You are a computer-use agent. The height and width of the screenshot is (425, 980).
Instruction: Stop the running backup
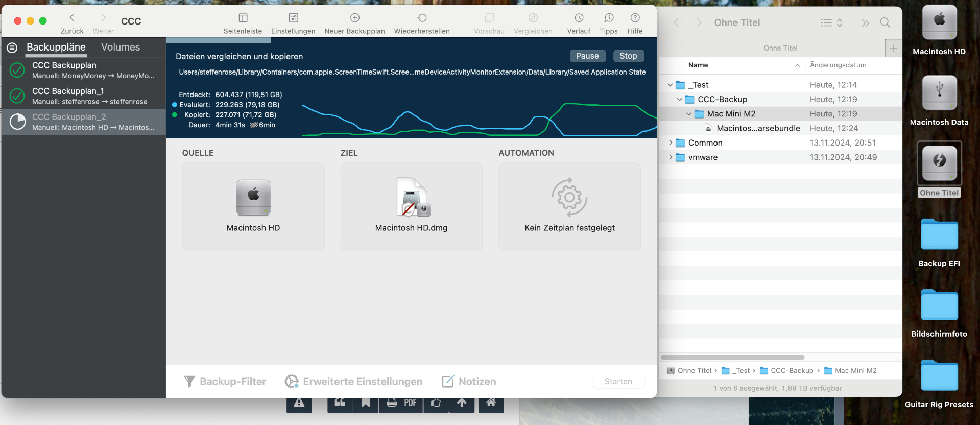[x=628, y=56]
